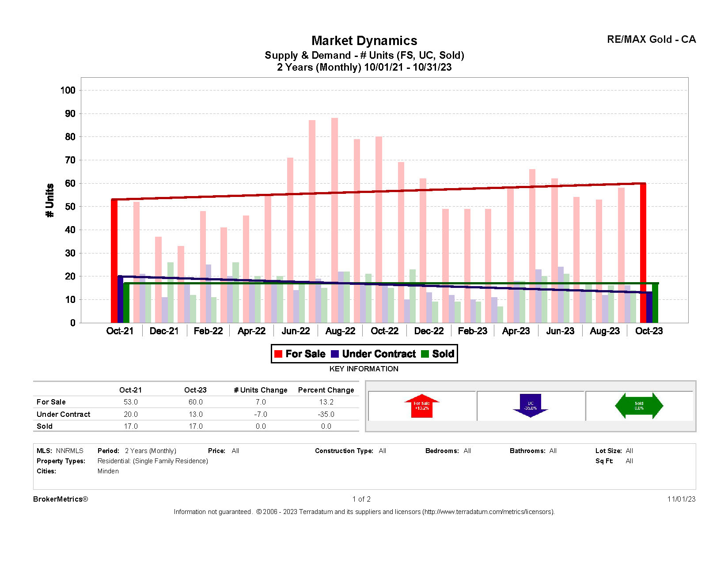Image resolution: width=728 pixels, height=563 pixels.
Task: Click the For Sale Oct-23 value 60.0
Action: point(196,402)
